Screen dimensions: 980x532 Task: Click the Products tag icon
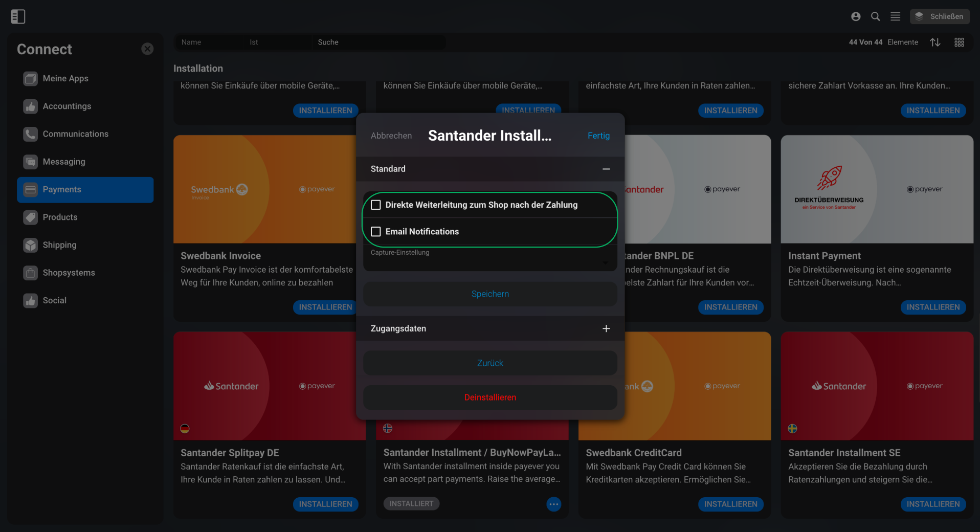(31, 217)
